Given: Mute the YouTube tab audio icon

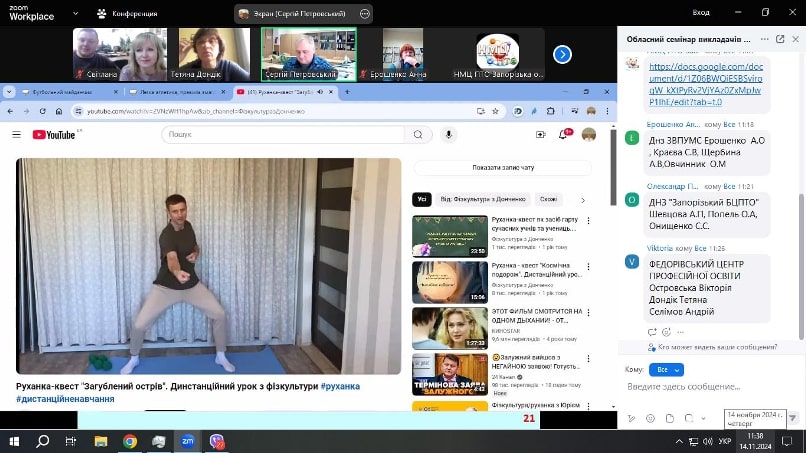Looking at the screenshot, I should click(x=320, y=92).
